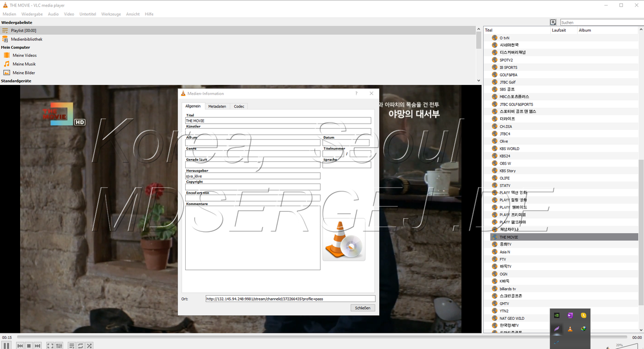Click the Suchen playlist search box
Screen dimensions: 644x349
[602, 22]
